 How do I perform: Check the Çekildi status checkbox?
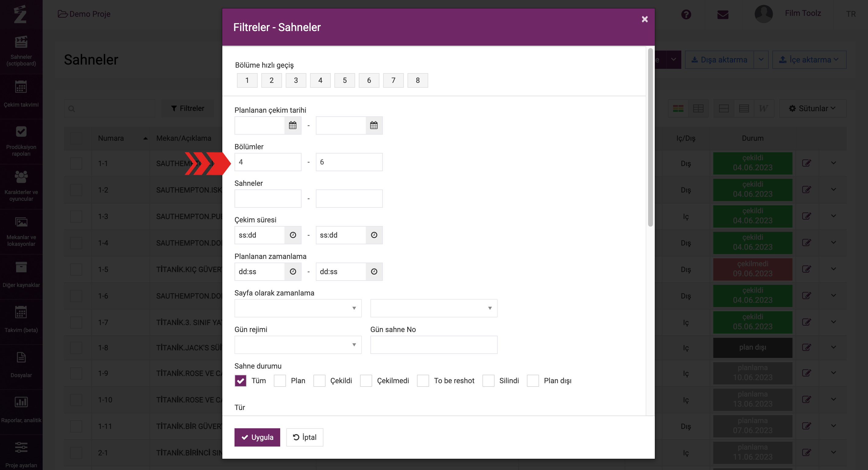[x=319, y=381]
